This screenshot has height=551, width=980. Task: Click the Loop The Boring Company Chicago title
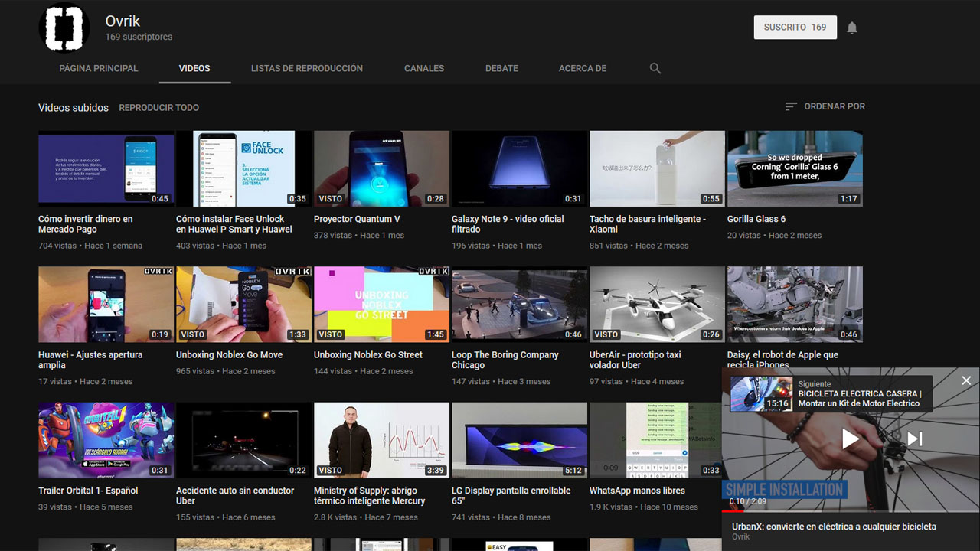point(505,360)
